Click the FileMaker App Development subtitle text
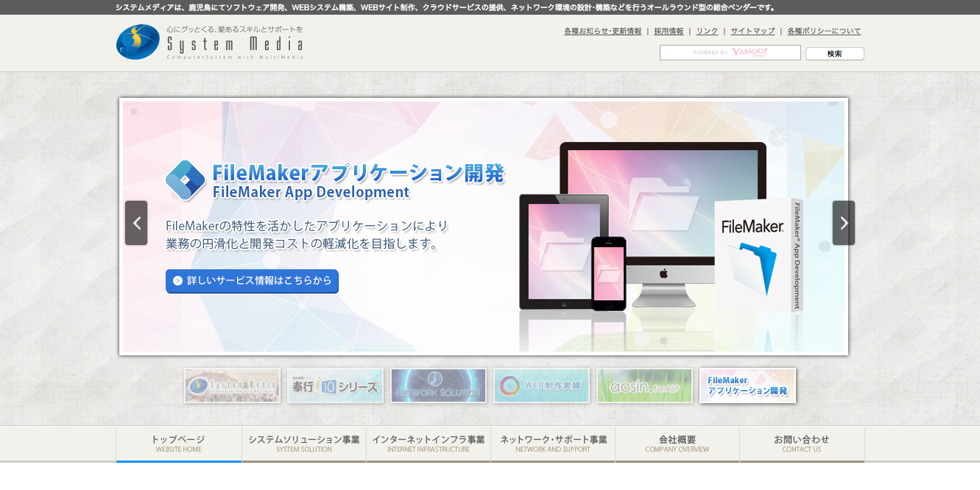 (311, 193)
